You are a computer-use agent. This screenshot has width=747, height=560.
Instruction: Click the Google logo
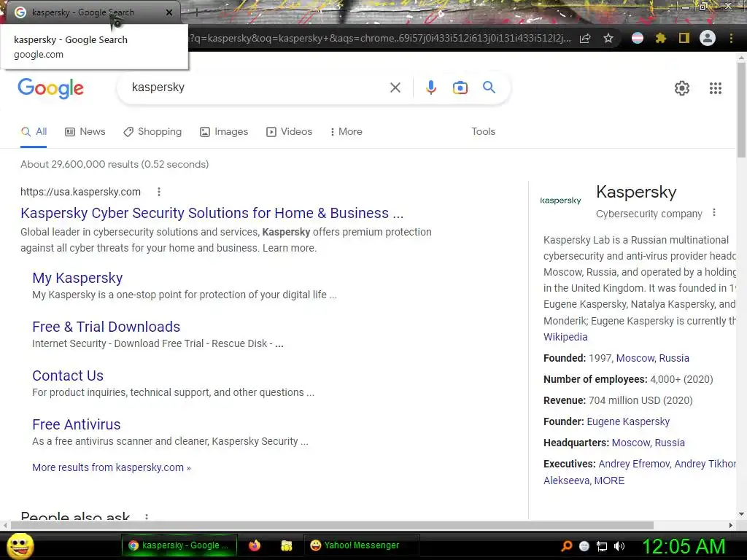coord(50,88)
